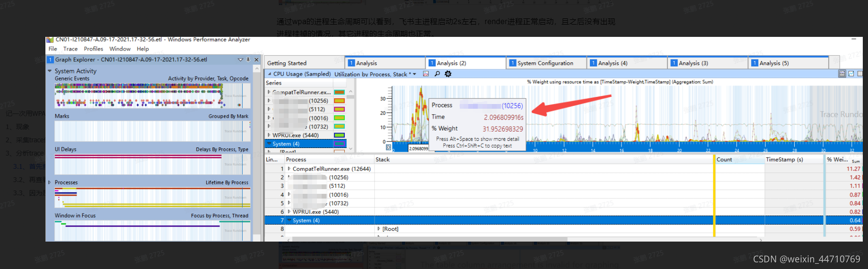The width and height of the screenshot is (868, 269).
Task: Select the Processes lifetime graph thumbnail
Action: [152, 197]
